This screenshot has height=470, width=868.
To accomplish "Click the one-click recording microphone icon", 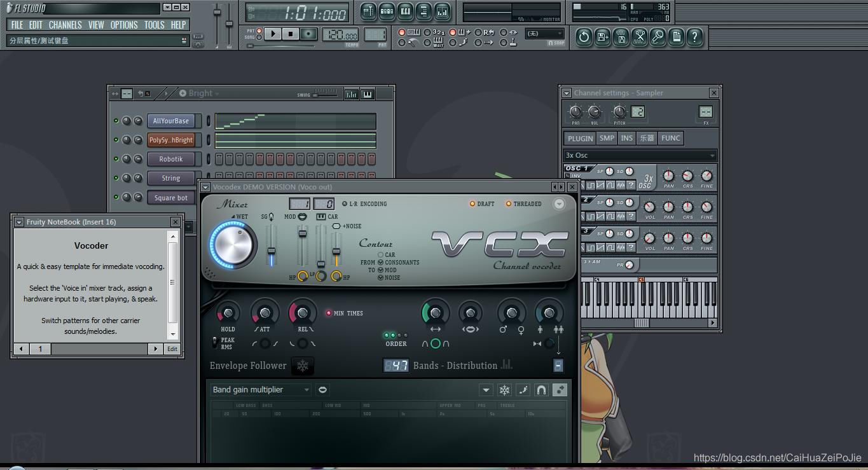I will tap(658, 37).
